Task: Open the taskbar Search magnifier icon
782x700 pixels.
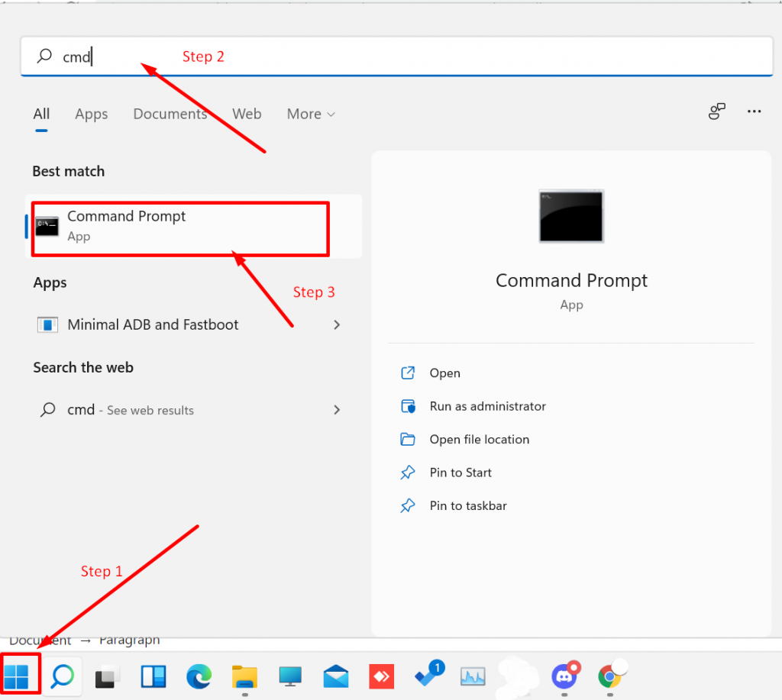Action: pyautogui.click(x=63, y=676)
